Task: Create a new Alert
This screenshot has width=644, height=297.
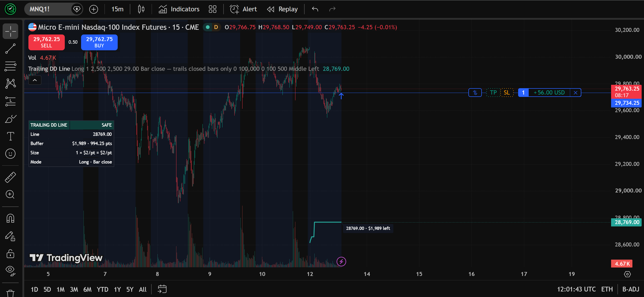Action: (x=244, y=9)
